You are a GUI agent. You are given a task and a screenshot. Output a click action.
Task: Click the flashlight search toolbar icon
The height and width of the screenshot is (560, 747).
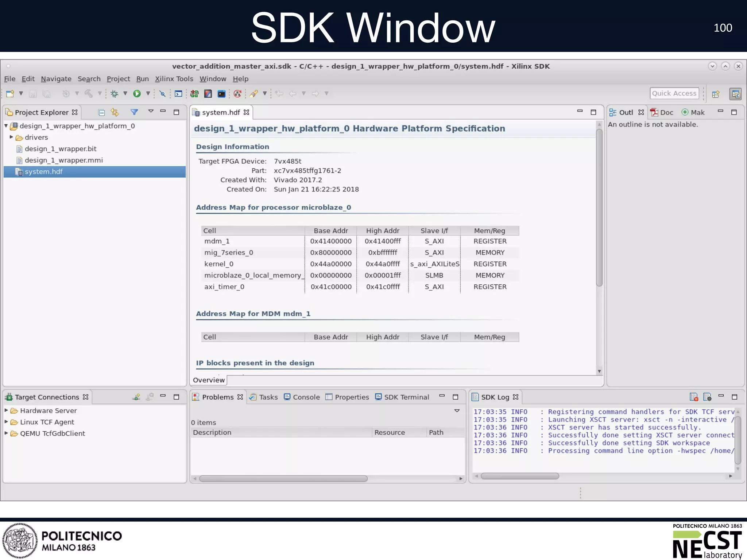[x=254, y=94]
